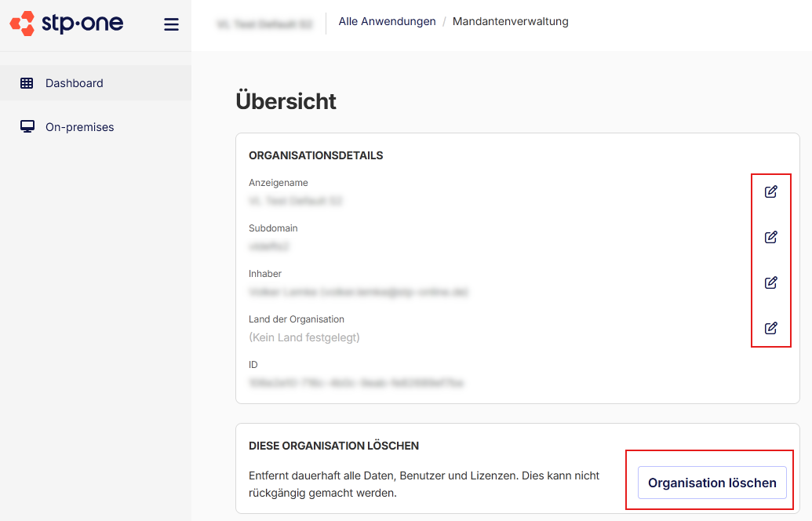Click the stp.one logo
The width and height of the screenshot is (812, 521).
[x=67, y=24]
